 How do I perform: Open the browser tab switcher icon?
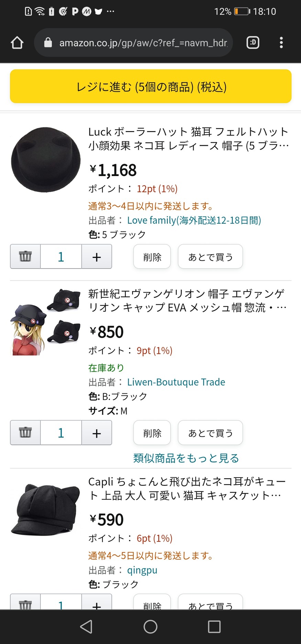click(x=253, y=43)
